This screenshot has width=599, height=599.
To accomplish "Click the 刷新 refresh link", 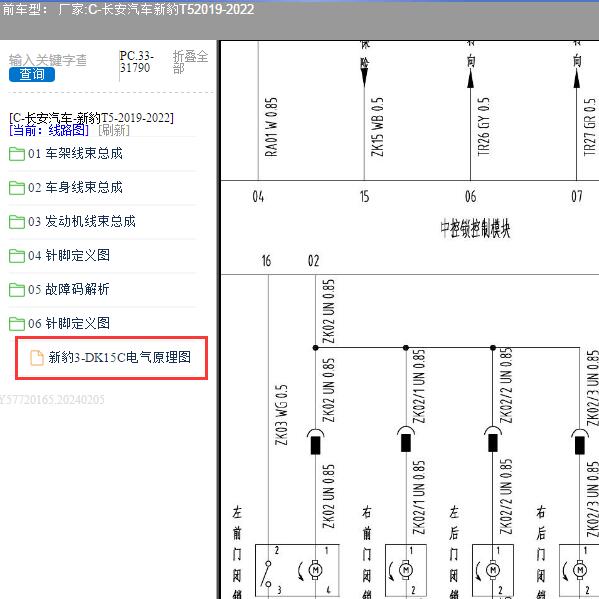I will (114, 130).
